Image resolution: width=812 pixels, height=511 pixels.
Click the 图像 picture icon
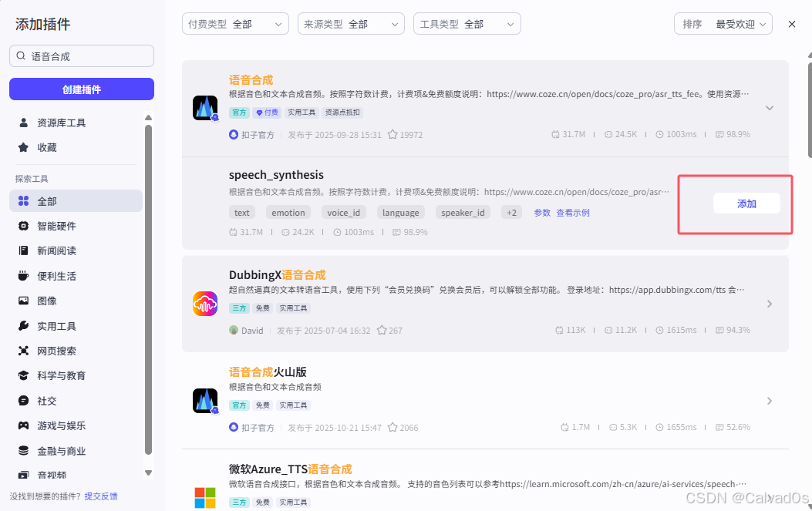23,301
